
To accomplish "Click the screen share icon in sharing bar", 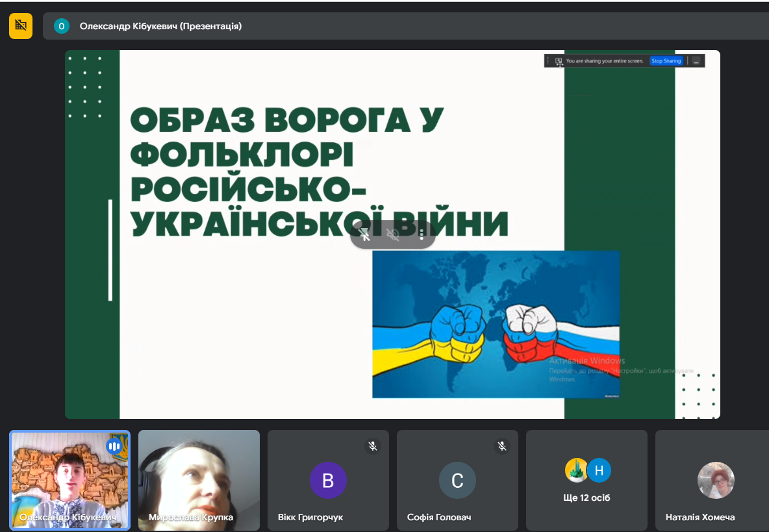I will point(559,61).
